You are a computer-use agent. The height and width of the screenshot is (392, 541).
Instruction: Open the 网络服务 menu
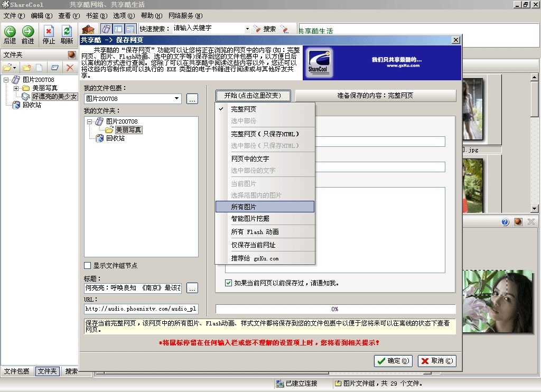(184, 16)
